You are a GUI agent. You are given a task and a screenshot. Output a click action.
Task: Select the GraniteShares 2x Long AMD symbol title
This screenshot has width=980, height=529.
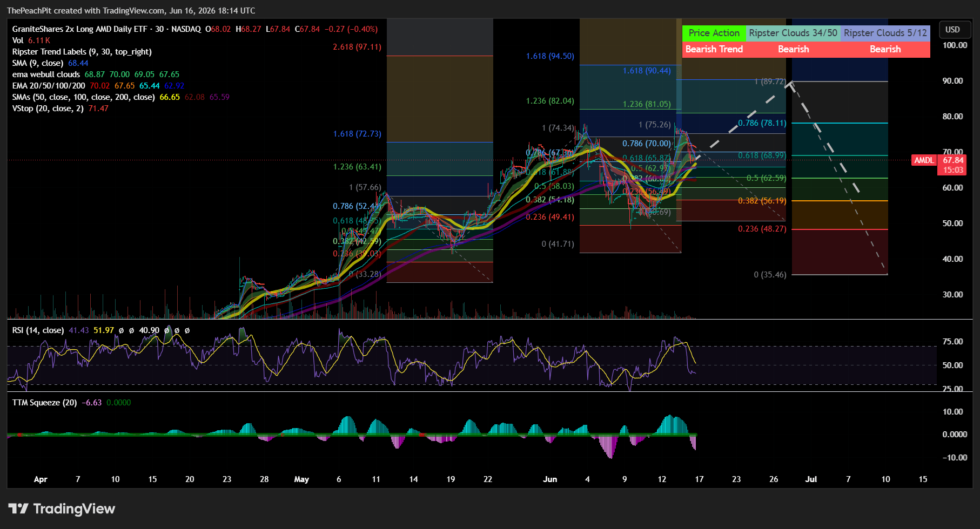(x=106, y=29)
